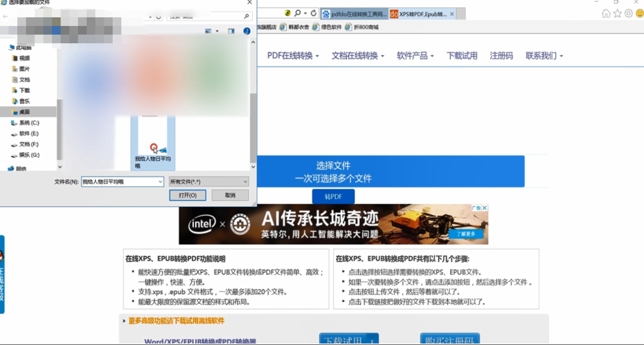Click the search magnifier in dialog search box
This screenshot has height=345, width=644.
[246, 16]
